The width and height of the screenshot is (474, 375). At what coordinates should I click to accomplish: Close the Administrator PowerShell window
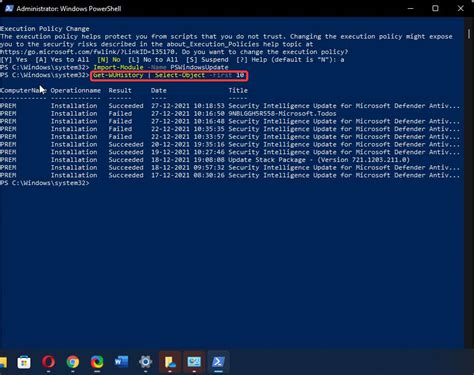(x=461, y=8)
